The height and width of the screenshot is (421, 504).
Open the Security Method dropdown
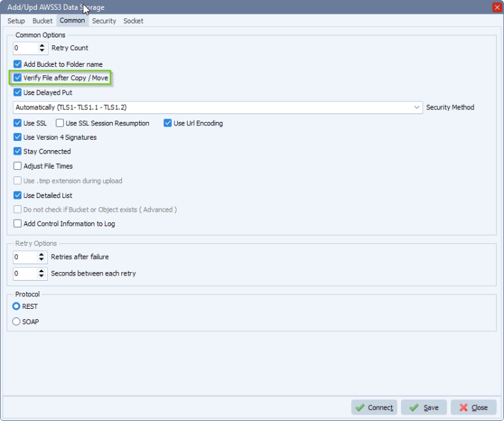point(218,108)
